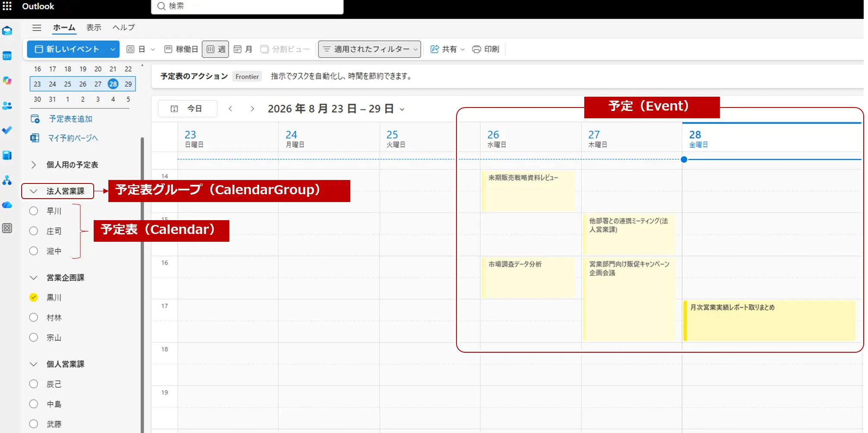Open Mail from the left app rail
868x433 pixels.
click(x=7, y=31)
